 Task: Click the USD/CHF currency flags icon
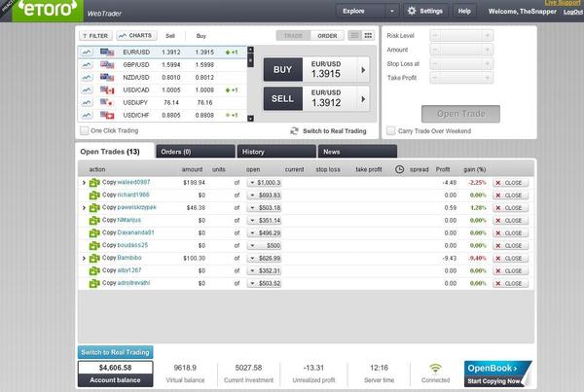point(107,116)
